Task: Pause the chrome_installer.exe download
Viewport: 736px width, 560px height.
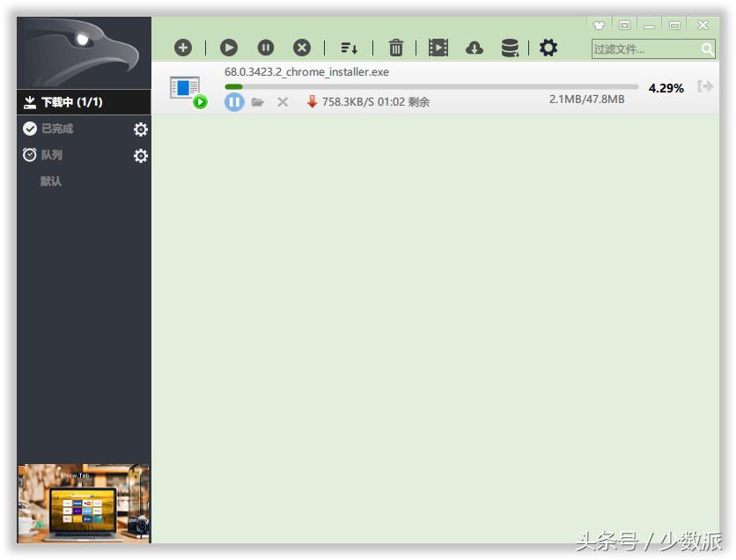Action: pyautogui.click(x=234, y=101)
